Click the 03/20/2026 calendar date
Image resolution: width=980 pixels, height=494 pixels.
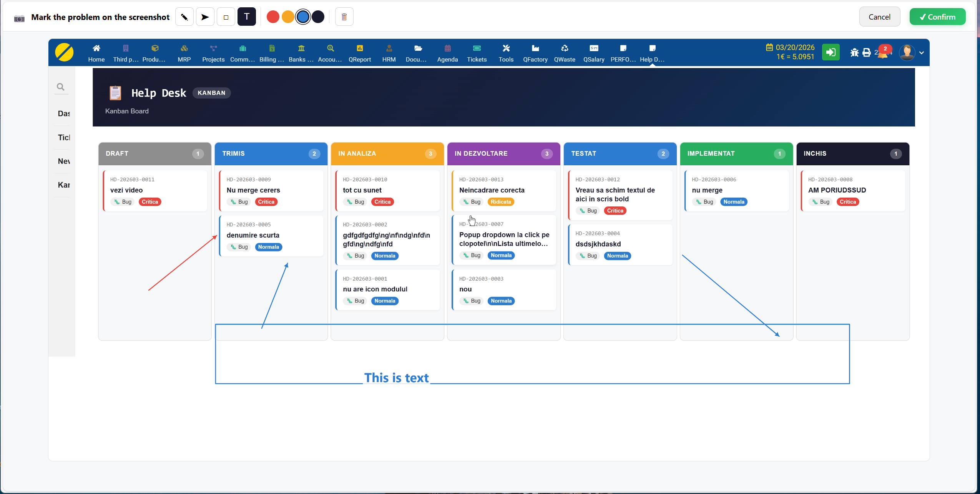pyautogui.click(x=795, y=47)
